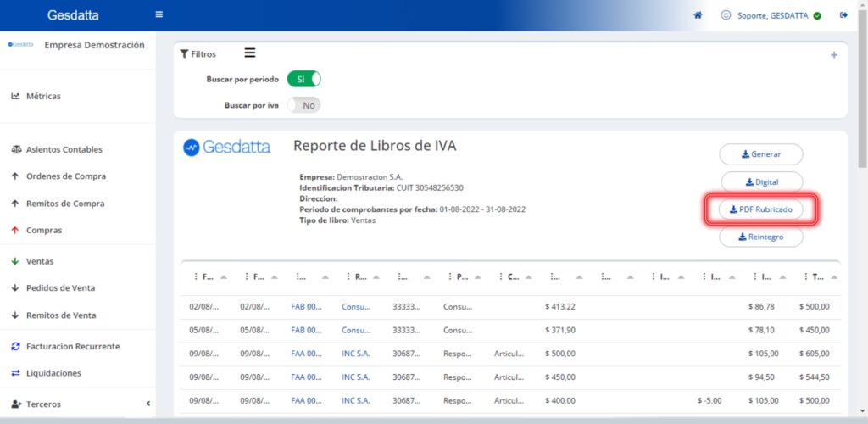Viewport: 868px width, 424px height.
Task: Open the home icon in header
Action: click(698, 15)
